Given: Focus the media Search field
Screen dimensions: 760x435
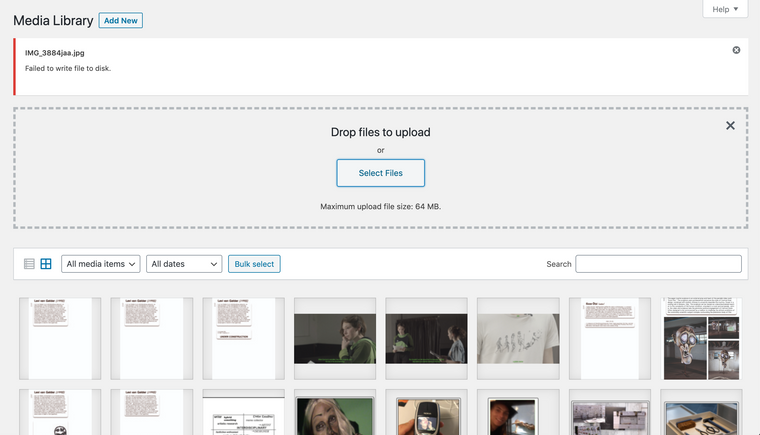Looking at the screenshot, I should point(658,264).
